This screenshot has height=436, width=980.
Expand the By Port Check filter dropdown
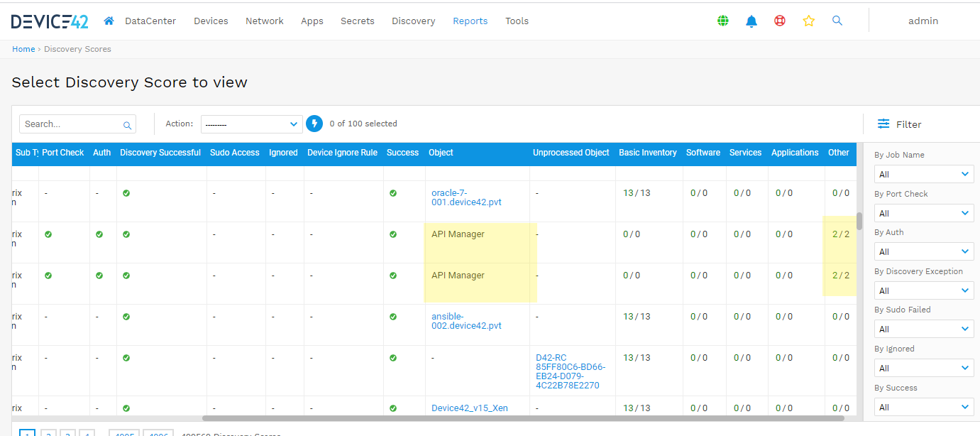coord(924,213)
